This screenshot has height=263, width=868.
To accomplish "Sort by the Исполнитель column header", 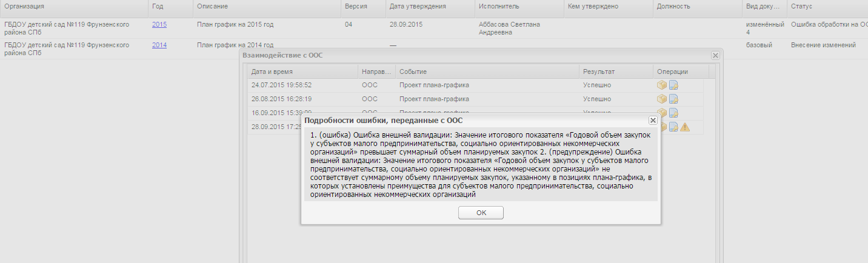I will click(518, 6).
